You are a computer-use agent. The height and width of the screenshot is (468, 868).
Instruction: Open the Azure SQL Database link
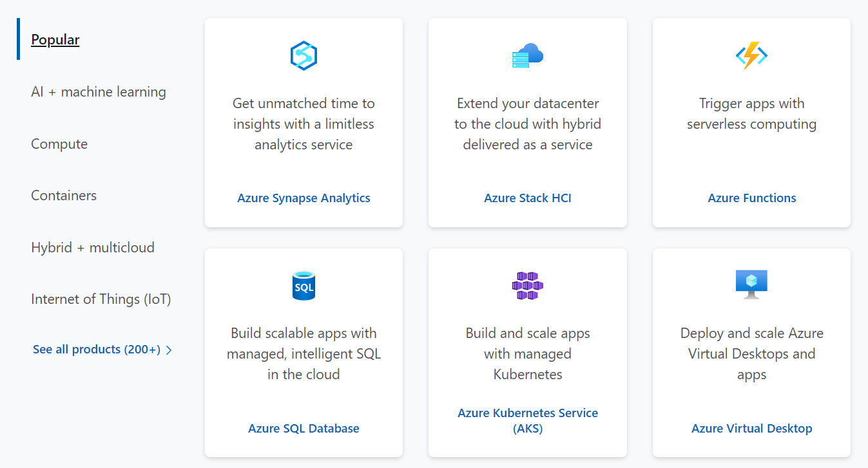[304, 428]
